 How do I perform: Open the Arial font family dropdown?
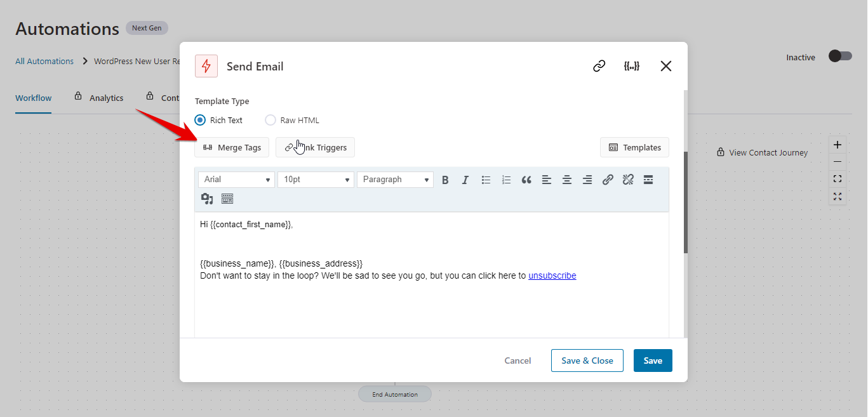point(236,180)
